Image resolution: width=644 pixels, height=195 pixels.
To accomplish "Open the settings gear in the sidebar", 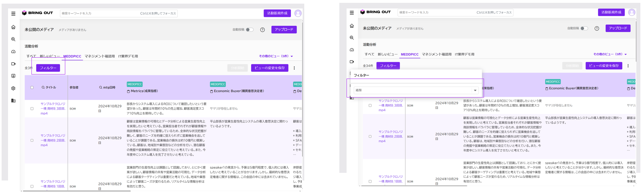I will [13, 88].
